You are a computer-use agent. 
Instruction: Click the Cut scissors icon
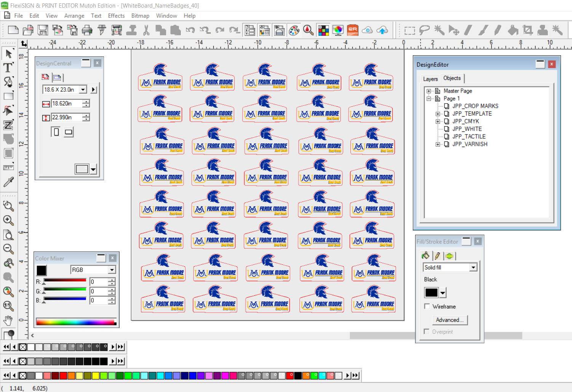pyautogui.click(x=146, y=30)
